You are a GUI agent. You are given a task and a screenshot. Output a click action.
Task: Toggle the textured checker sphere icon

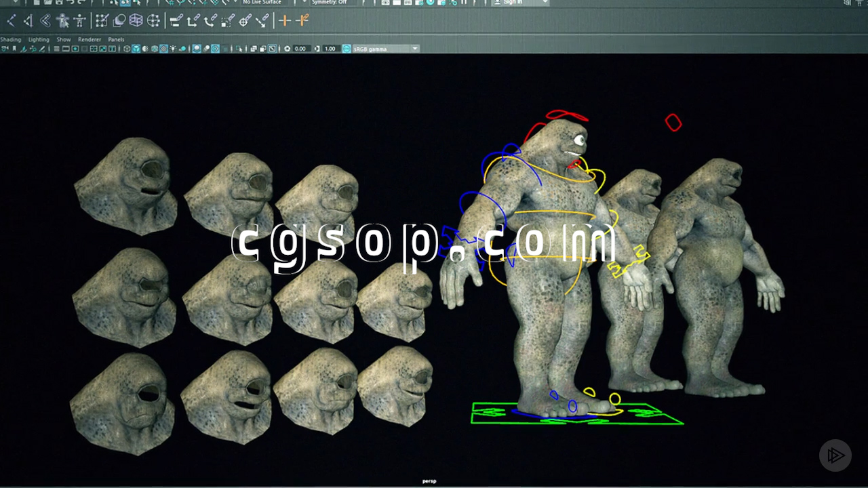(x=163, y=49)
